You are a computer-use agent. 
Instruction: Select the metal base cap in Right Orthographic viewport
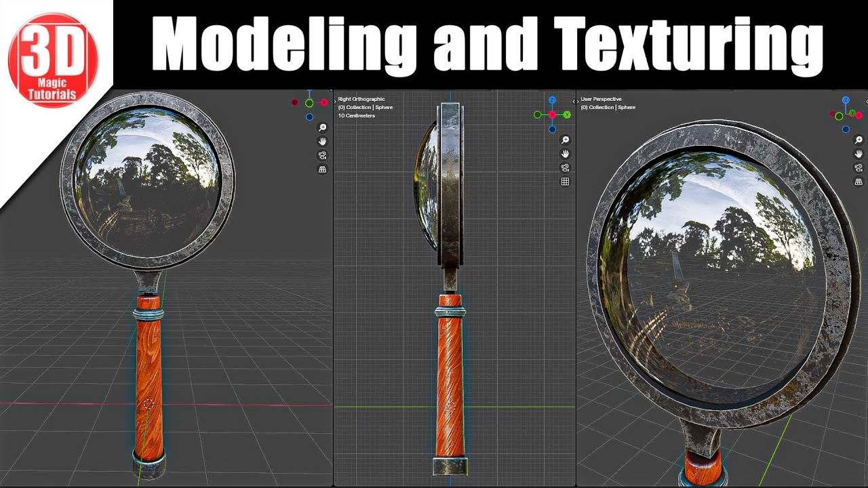tap(450, 466)
